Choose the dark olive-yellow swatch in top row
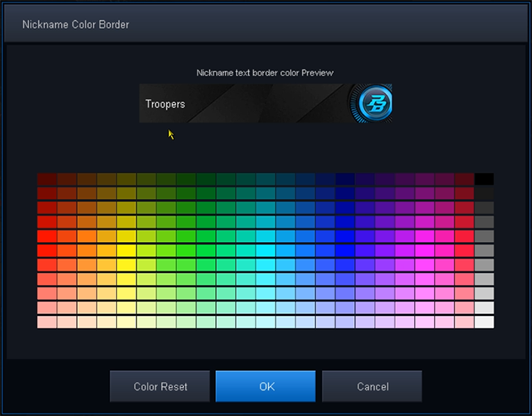 click(x=126, y=179)
